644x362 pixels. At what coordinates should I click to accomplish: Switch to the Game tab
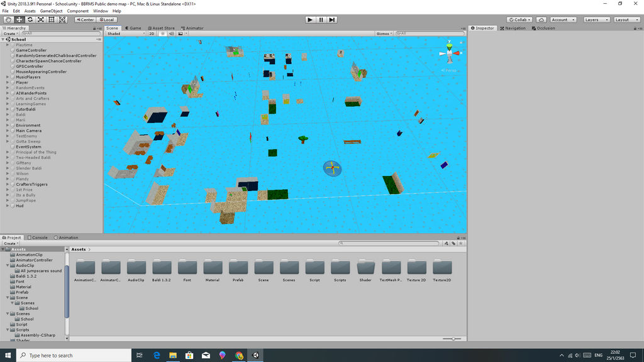[133, 28]
